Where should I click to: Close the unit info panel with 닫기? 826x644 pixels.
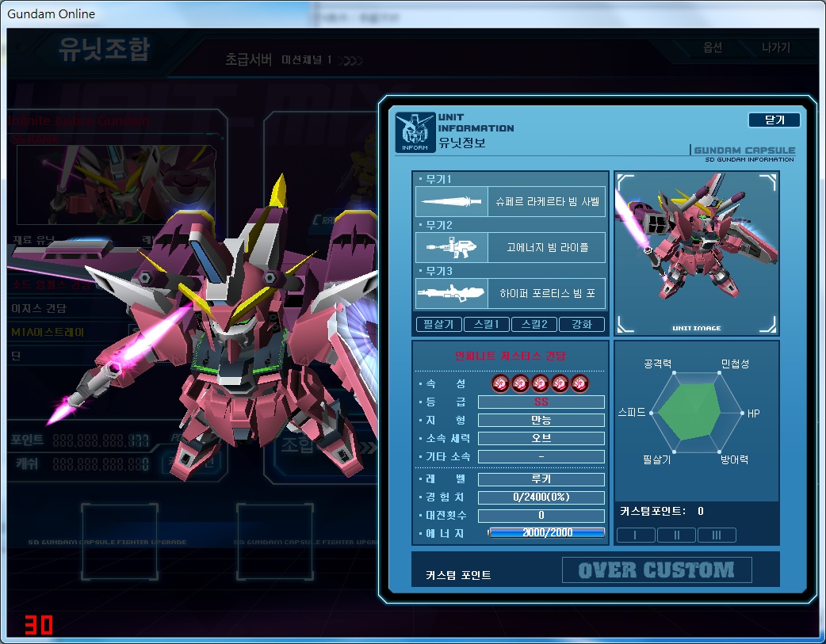(774, 120)
